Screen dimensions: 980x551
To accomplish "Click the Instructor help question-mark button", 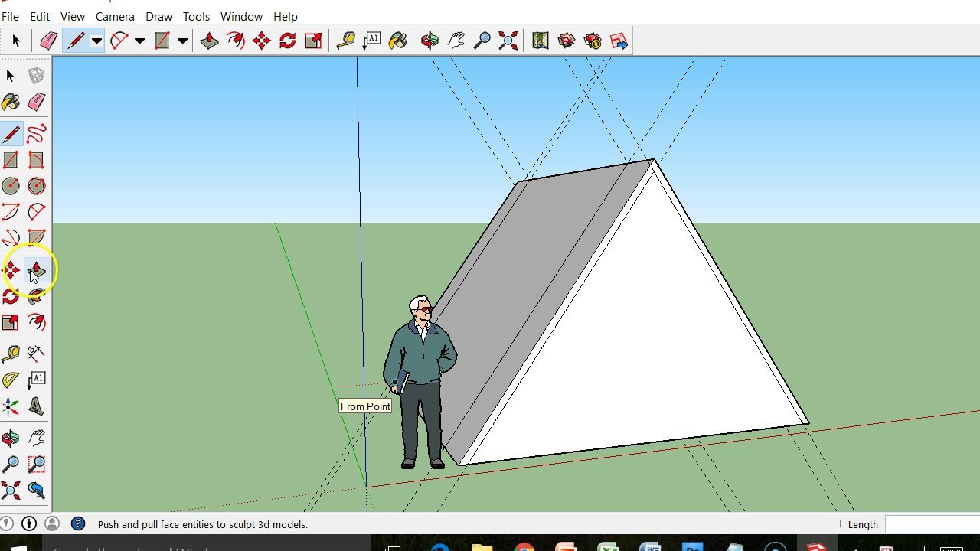I will point(78,524).
